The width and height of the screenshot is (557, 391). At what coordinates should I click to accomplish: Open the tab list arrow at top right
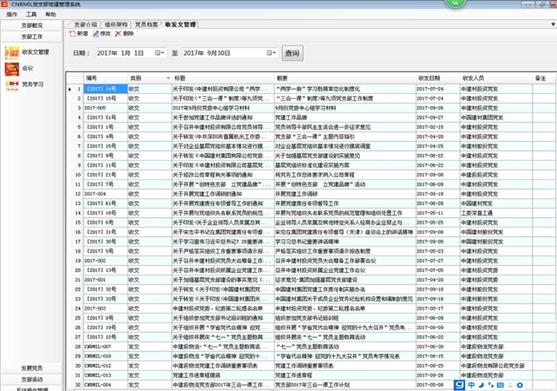pyautogui.click(x=553, y=24)
